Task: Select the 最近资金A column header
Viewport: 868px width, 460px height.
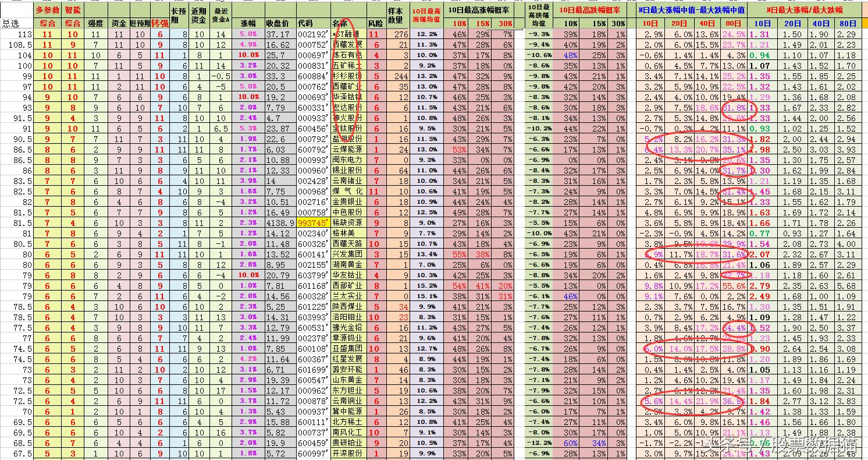Action: click(x=222, y=15)
